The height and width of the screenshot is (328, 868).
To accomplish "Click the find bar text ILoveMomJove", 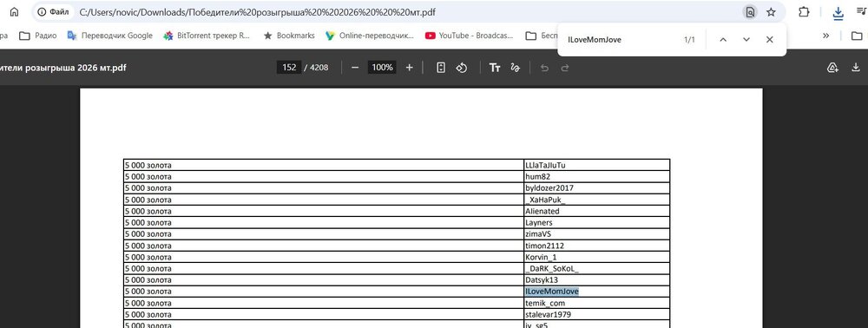I will (x=595, y=40).
